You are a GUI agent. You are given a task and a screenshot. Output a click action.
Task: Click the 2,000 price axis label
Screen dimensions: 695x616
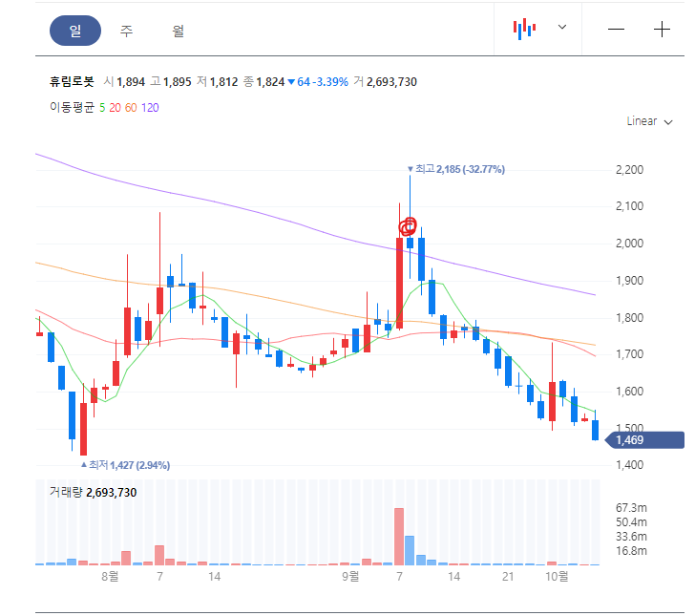pyautogui.click(x=629, y=243)
